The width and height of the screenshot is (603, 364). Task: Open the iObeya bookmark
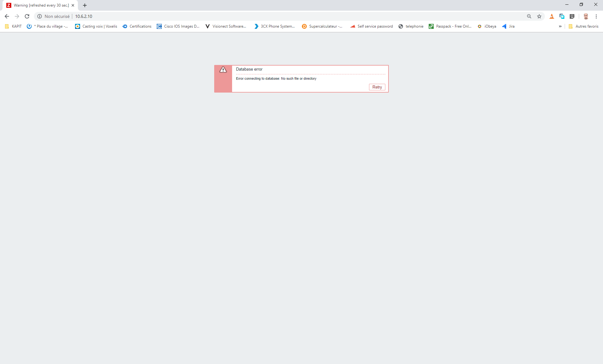pyautogui.click(x=487, y=26)
